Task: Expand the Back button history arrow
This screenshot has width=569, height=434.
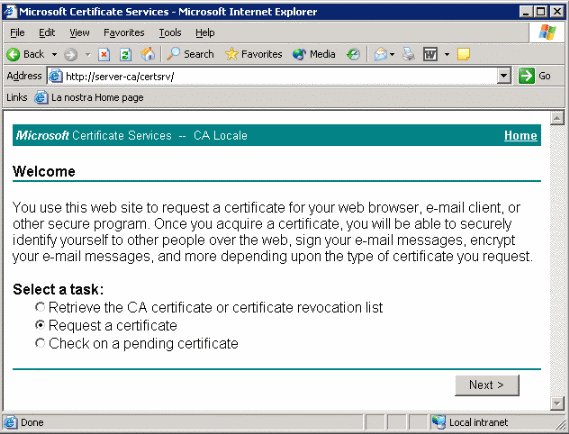Action: pyautogui.click(x=54, y=54)
